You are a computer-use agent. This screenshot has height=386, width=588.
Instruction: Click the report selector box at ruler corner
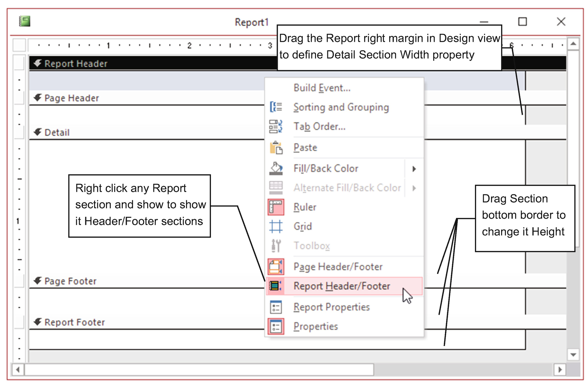(x=19, y=45)
